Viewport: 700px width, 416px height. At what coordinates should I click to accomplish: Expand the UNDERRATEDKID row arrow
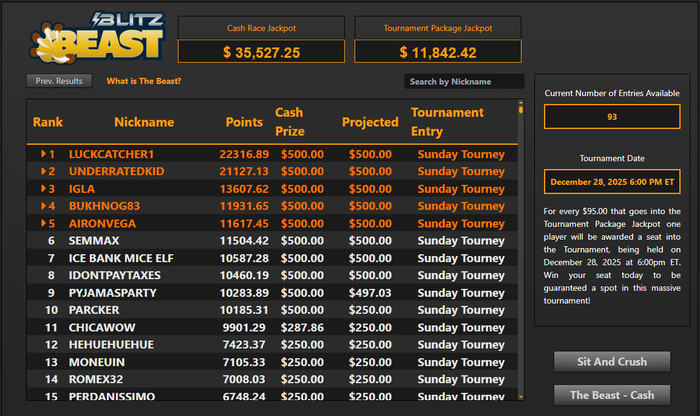[43, 171]
